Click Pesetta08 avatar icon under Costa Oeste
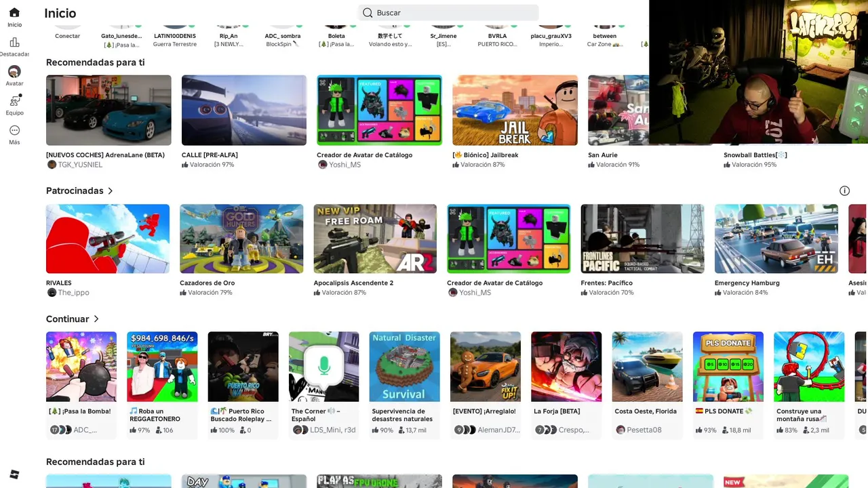 pyautogui.click(x=620, y=430)
